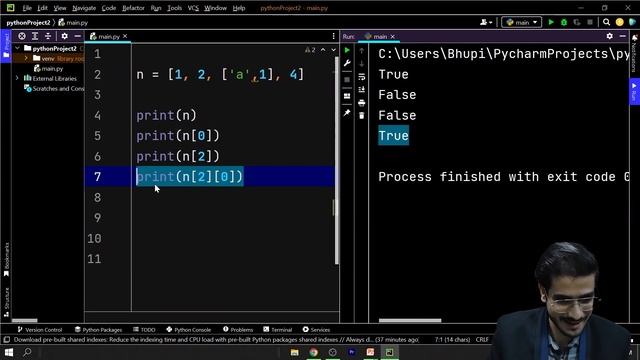Open editor tabs more options menu
This screenshot has width=640, height=360.
click(333, 36)
